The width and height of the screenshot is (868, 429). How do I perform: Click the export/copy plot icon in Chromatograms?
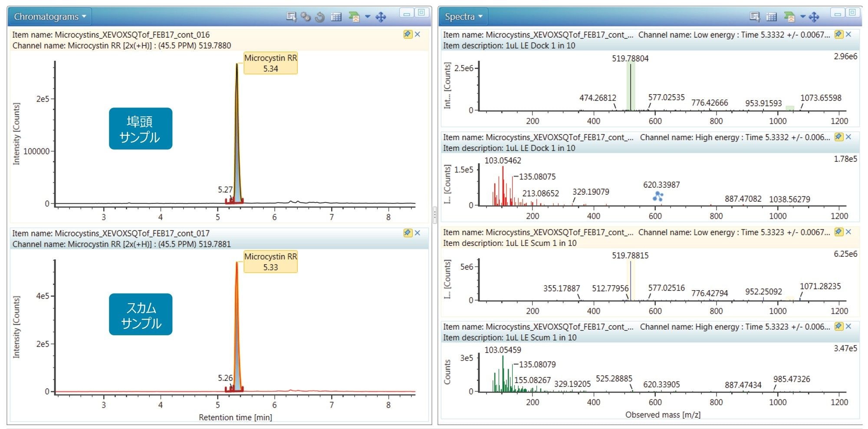(x=354, y=17)
